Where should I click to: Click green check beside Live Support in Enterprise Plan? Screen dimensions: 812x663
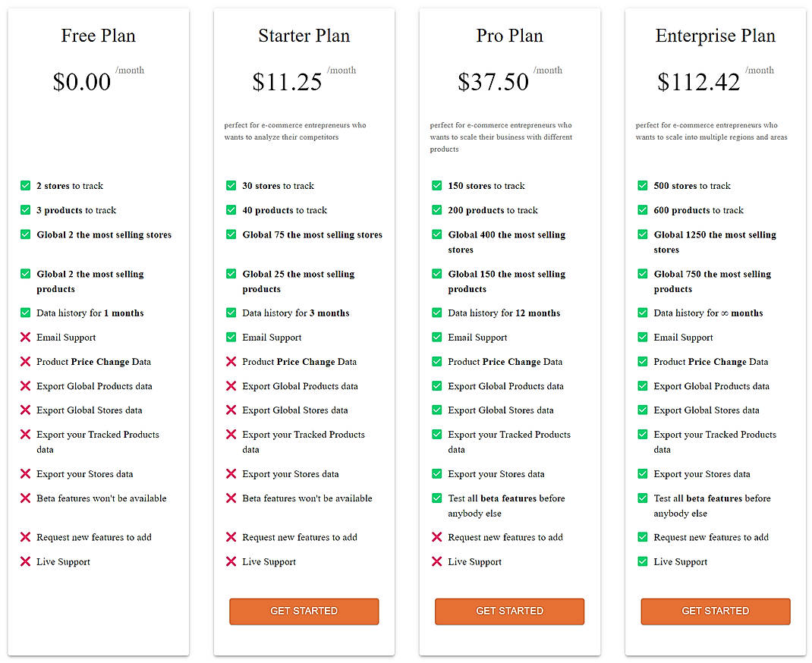coord(643,561)
